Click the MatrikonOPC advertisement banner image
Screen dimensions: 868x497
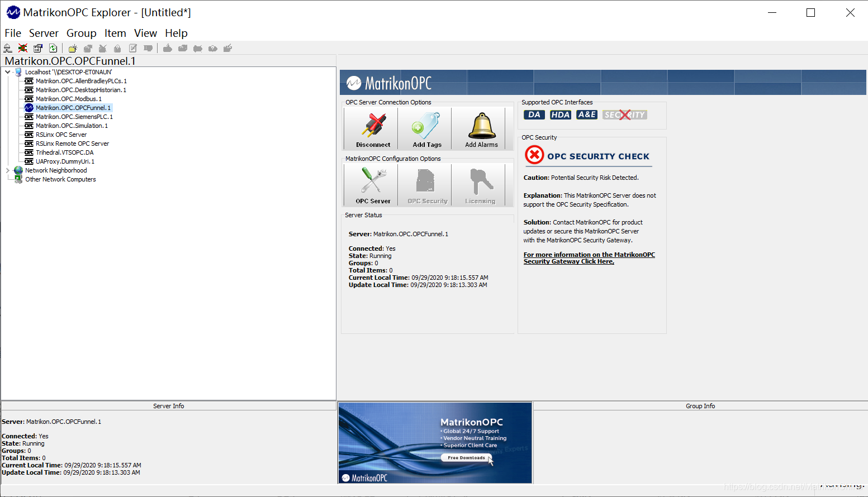pos(435,443)
